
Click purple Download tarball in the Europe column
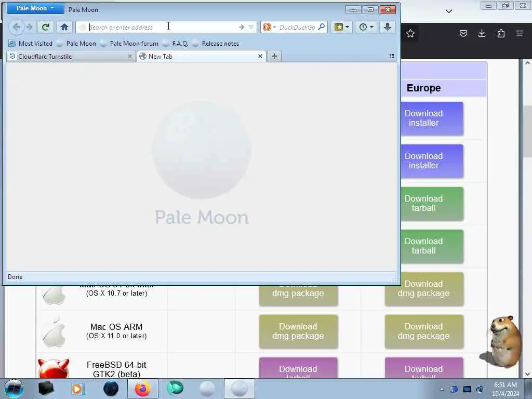[424, 368]
